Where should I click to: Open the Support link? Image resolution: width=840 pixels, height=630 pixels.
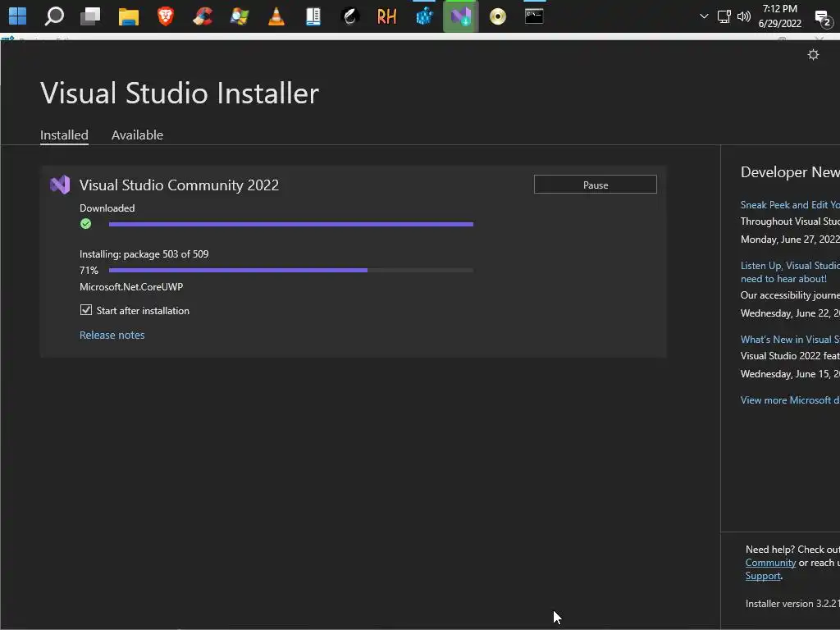[x=763, y=576]
